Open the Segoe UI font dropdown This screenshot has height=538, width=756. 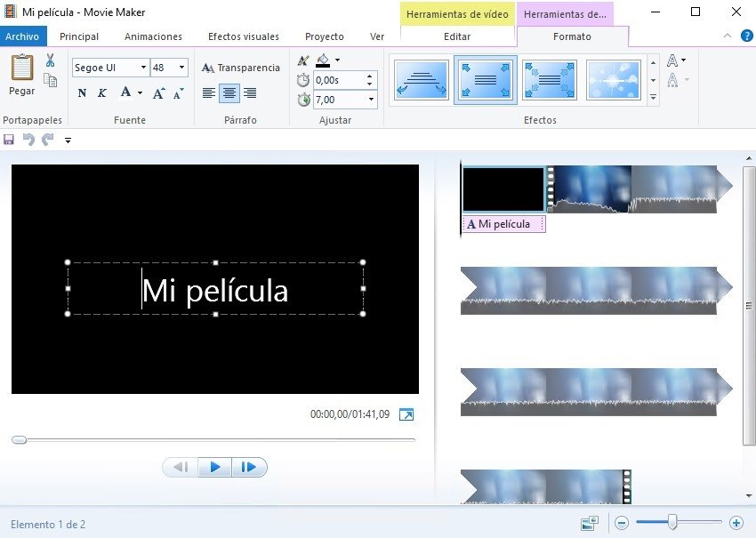click(142, 65)
